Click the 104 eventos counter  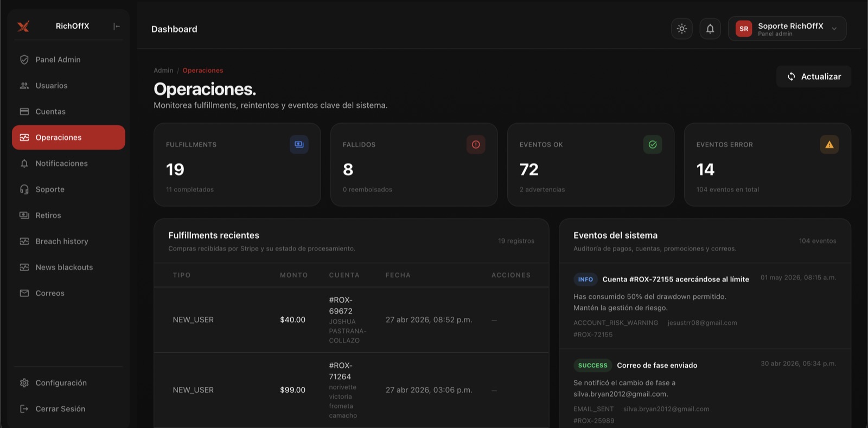coord(818,241)
